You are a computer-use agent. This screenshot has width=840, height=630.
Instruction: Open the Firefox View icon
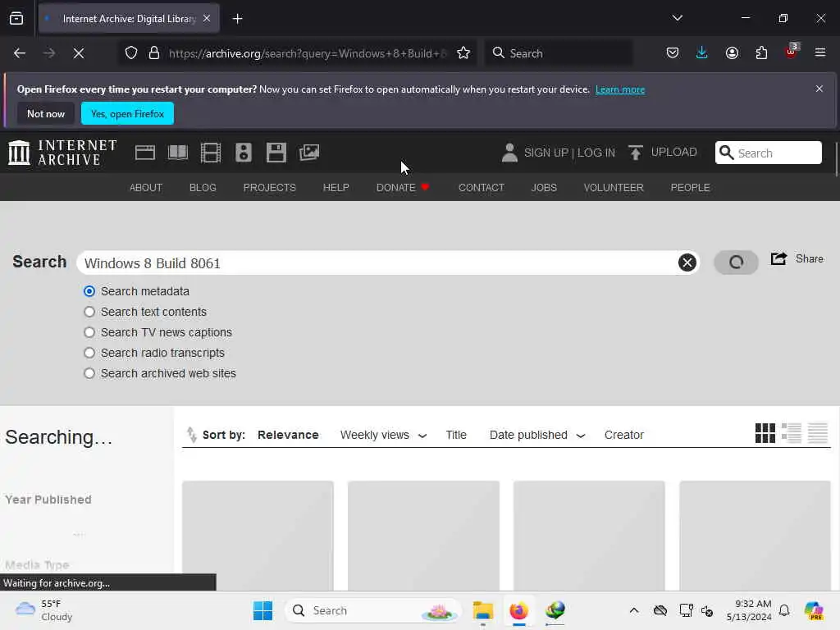pyautogui.click(x=16, y=19)
